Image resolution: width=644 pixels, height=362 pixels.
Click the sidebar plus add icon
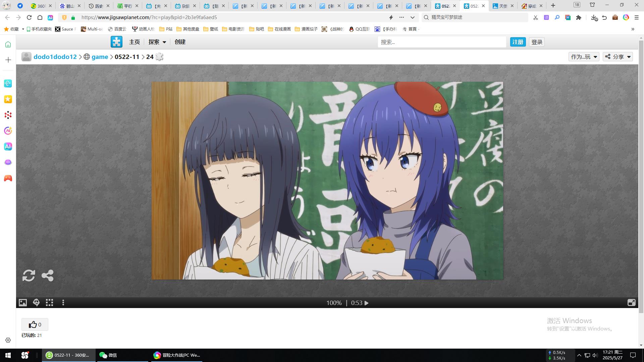coord(8,60)
